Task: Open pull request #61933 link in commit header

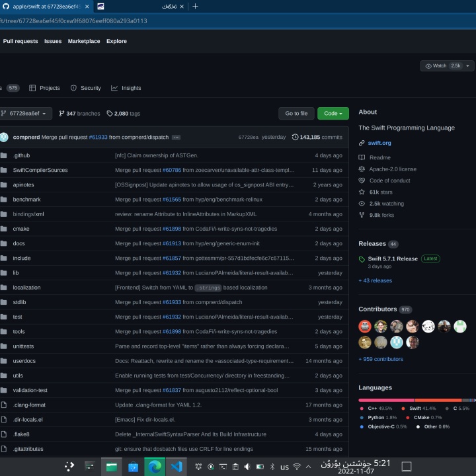Action: click(x=98, y=138)
